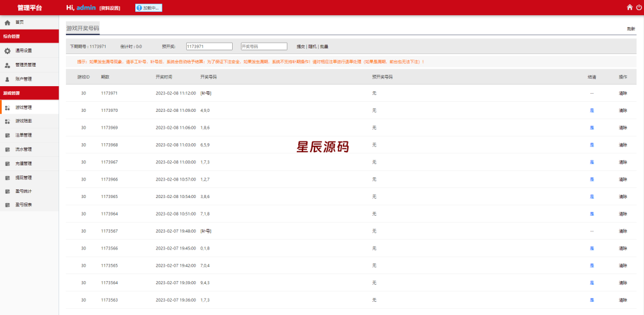The height and width of the screenshot is (315, 644).
Task: Click the 倒计时 : 0:0 countdown text
Action: pos(131,47)
